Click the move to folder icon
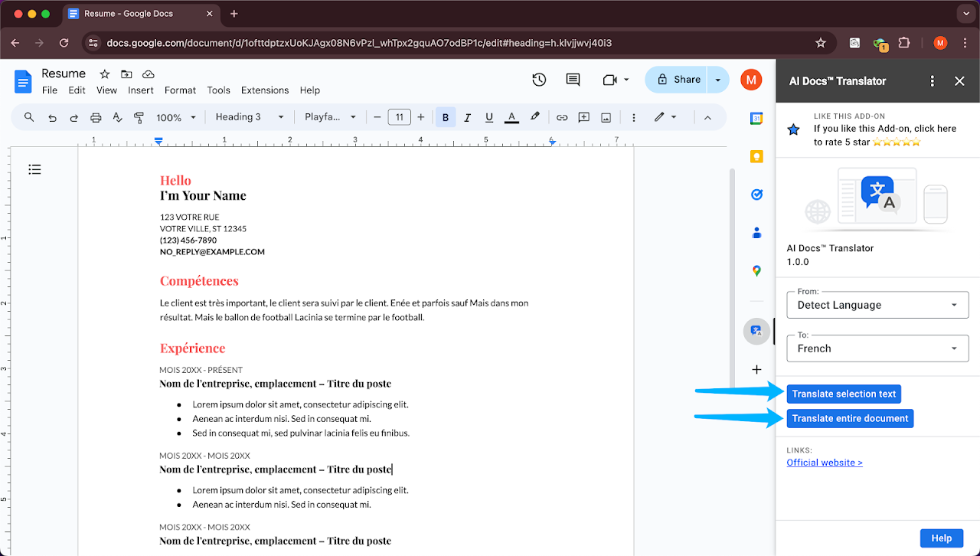980x556 pixels. tap(126, 74)
